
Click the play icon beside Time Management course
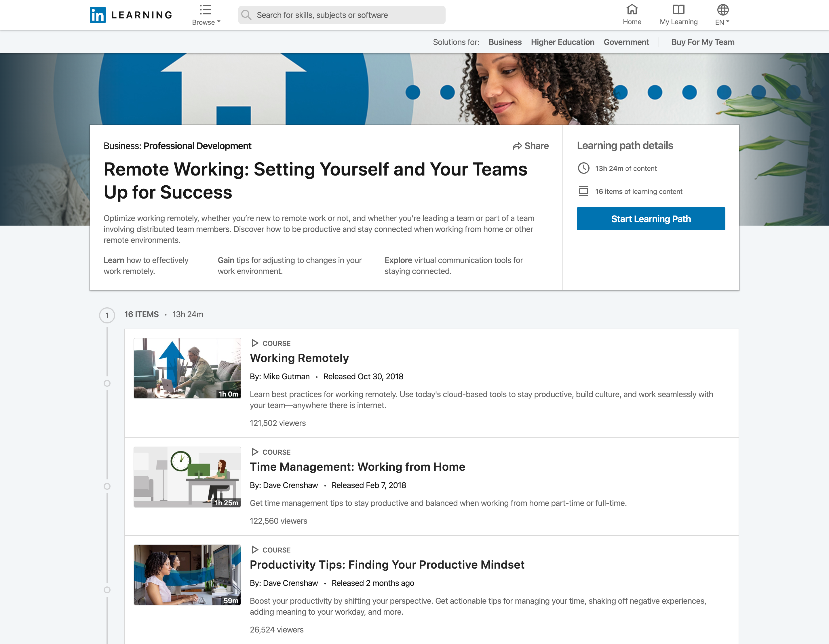255,451
